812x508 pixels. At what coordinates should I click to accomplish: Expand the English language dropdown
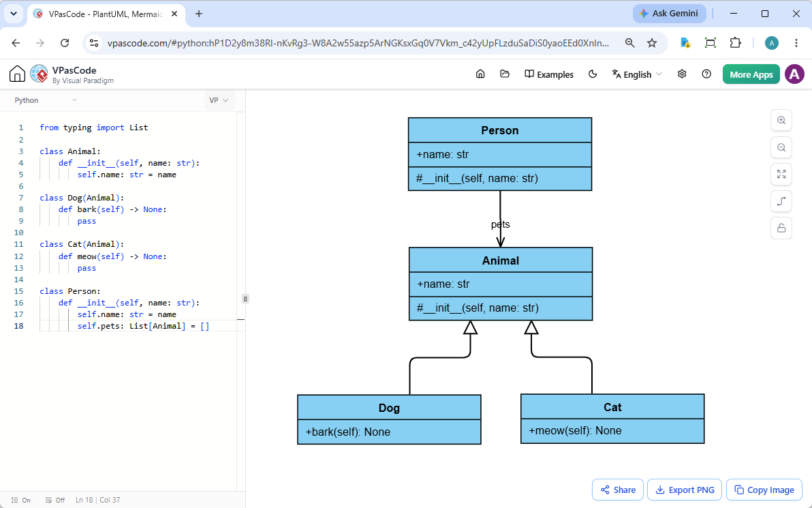[636, 74]
